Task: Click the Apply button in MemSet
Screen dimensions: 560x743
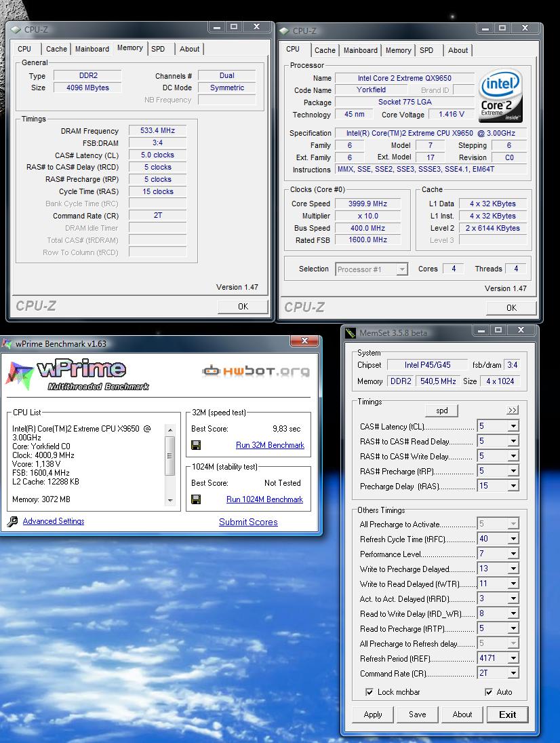Action: tap(373, 715)
